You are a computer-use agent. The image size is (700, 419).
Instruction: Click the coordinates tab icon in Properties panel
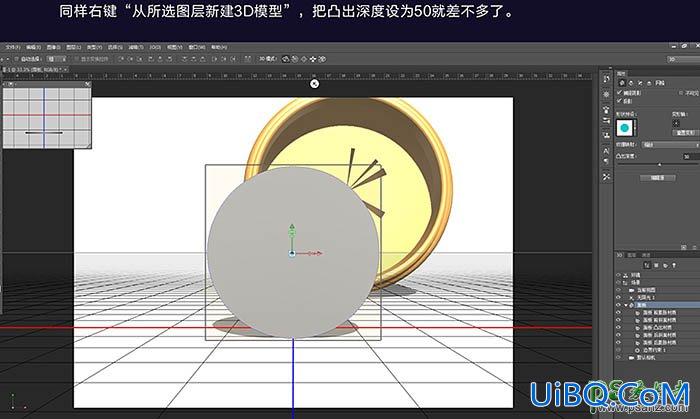pyautogui.click(x=649, y=83)
